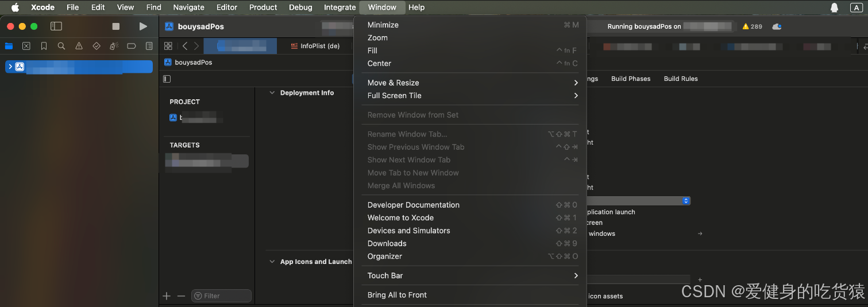Expand the Touch Bar submenu
The width and height of the screenshot is (868, 307).
point(470,275)
